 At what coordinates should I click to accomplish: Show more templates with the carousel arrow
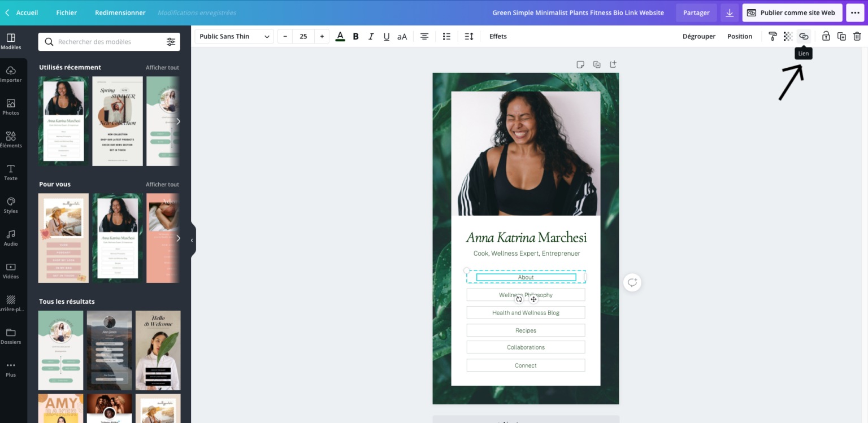tap(179, 121)
